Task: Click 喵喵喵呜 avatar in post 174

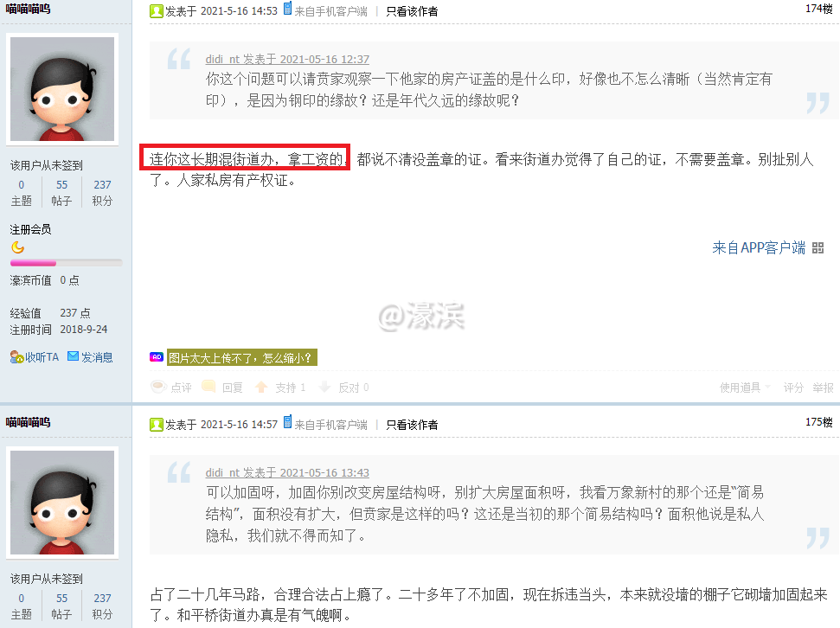Action: pos(62,89)
